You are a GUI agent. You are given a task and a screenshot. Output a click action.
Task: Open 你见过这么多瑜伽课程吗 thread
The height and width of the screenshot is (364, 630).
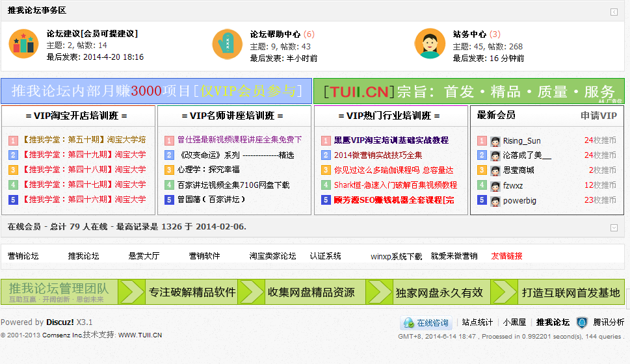pos(394,170)
